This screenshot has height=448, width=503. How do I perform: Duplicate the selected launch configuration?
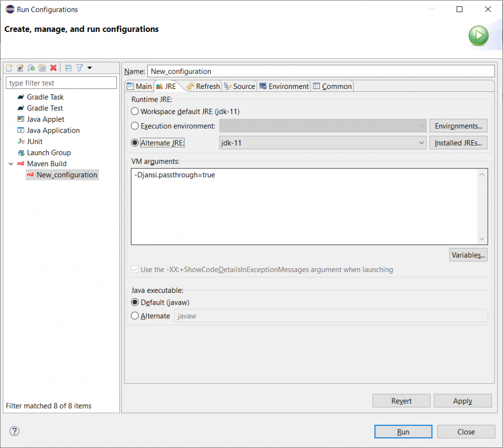pos(42,68)
